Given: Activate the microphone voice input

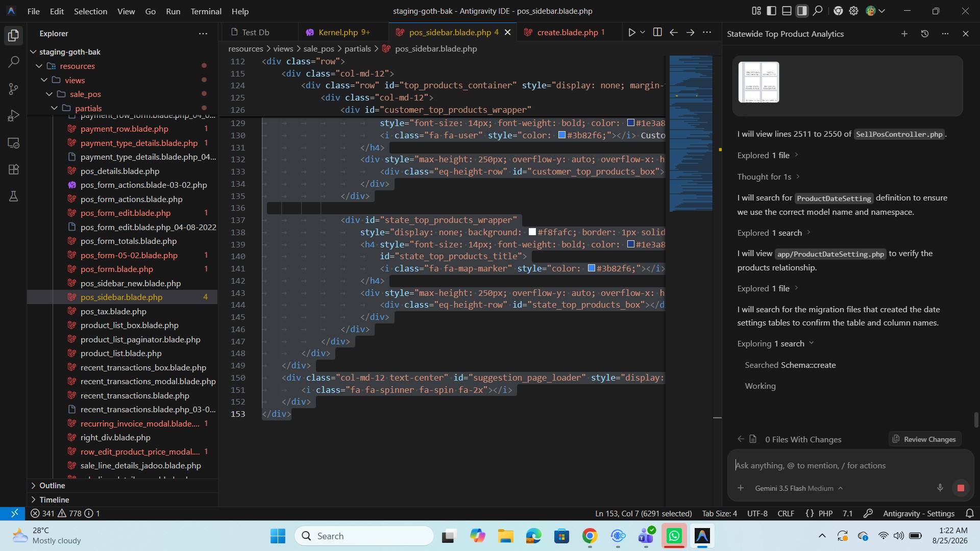Looking at the screenshot, I should pos(940,488).
